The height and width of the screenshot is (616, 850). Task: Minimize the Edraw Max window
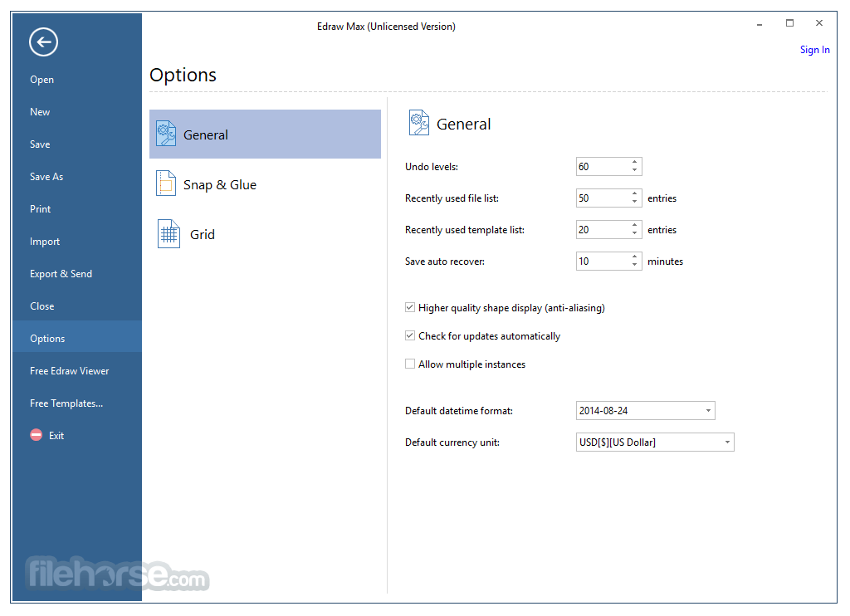(760, 24)
